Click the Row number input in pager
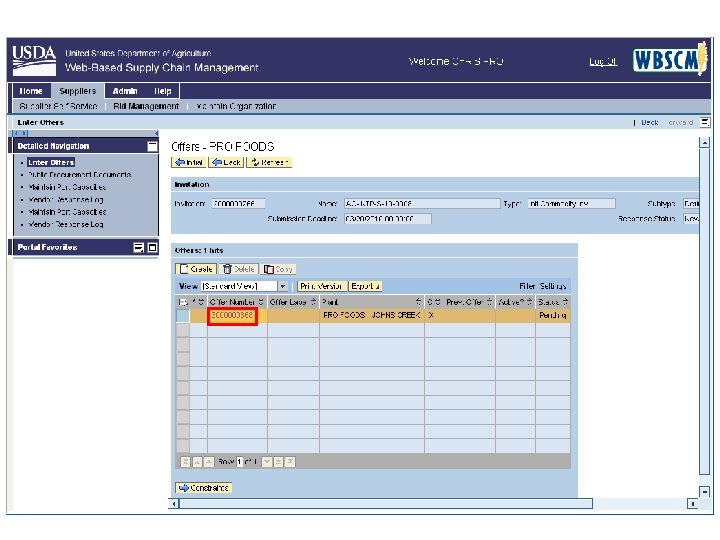The height and width of the screenshot is (540, 720). [x=239, y=461]
